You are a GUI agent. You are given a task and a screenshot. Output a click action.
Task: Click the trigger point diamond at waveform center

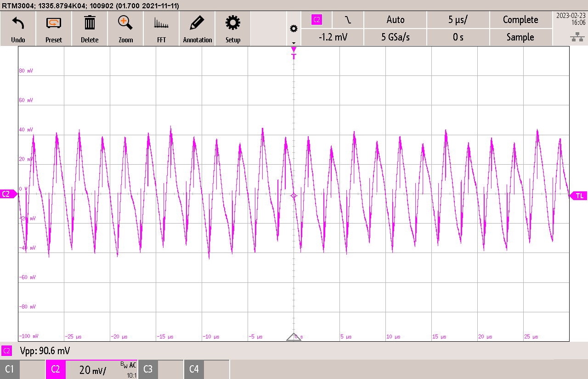294,196
